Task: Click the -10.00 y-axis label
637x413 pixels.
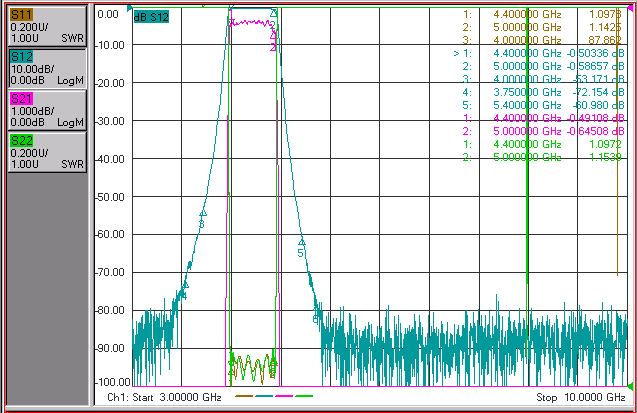Action: point(110,45)
